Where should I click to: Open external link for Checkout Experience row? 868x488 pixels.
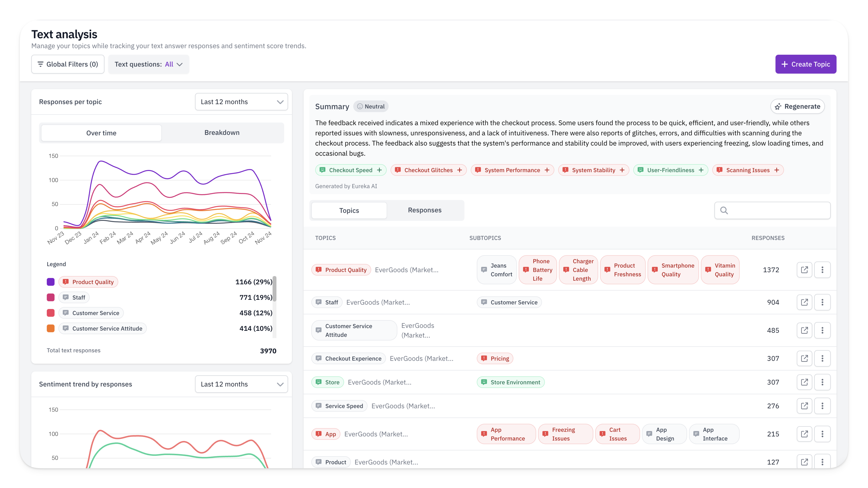point(804,358)
